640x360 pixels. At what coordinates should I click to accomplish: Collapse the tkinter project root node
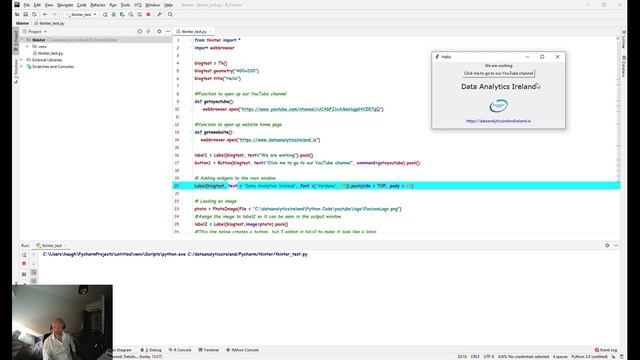pos(22,40)
